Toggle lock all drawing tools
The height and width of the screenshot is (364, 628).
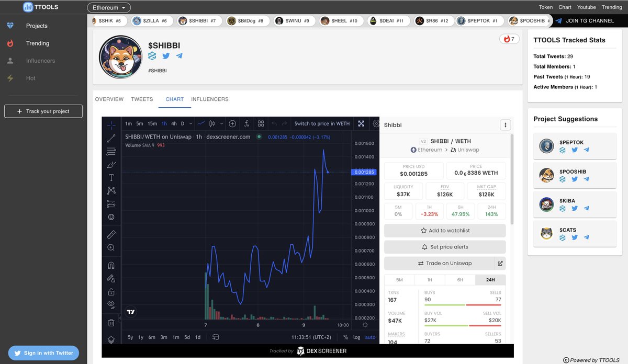[x=111, y=292]
